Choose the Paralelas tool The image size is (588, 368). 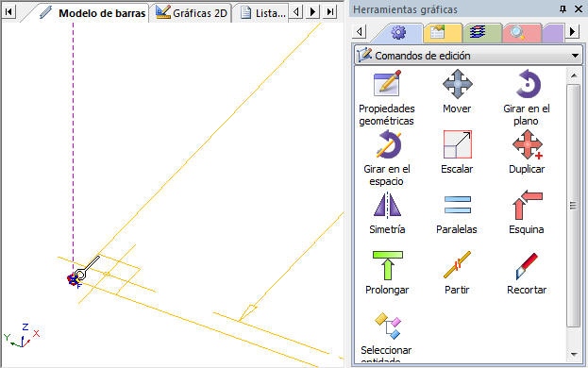[457, 205]
